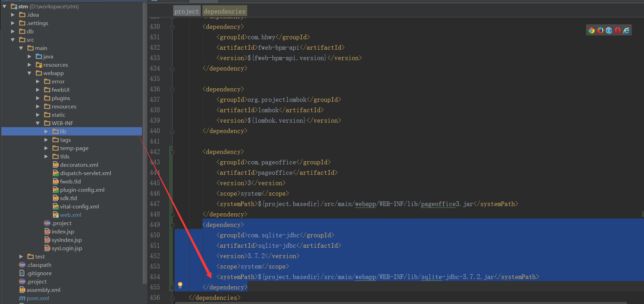The height and width of the screenshot is (304, 644).
Task: Click the editor horizontal scrollbar
Action: tap(401, 303)
